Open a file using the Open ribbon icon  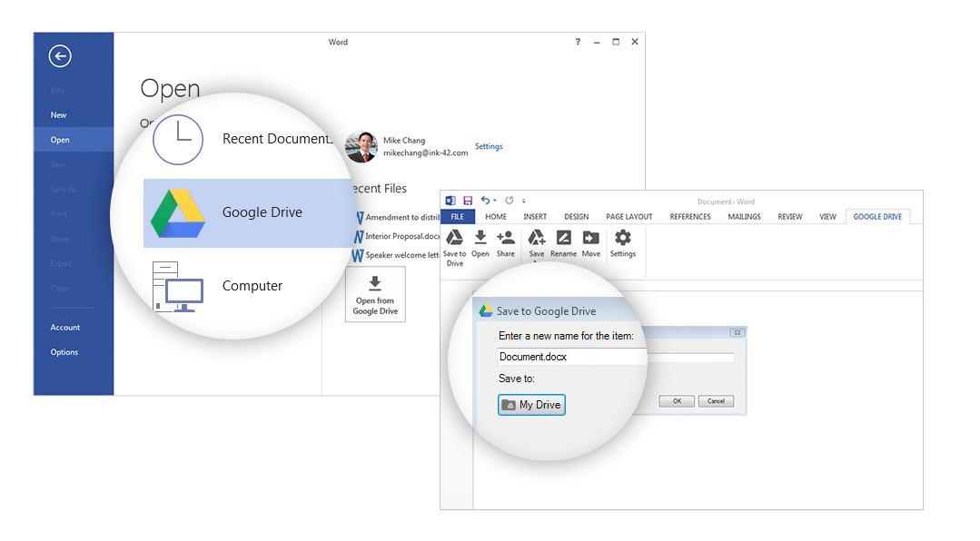click(480, 243)
